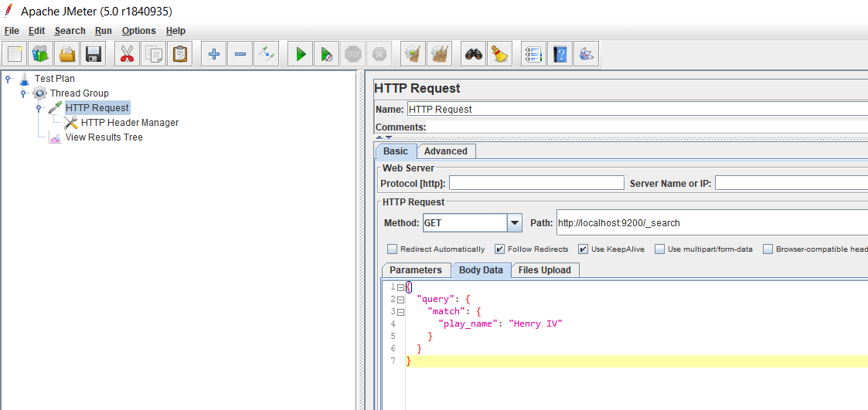The height and width of the screenshot is (410, 868).
Task: Switch to the Advanced tab
Action: coord(446,151)
